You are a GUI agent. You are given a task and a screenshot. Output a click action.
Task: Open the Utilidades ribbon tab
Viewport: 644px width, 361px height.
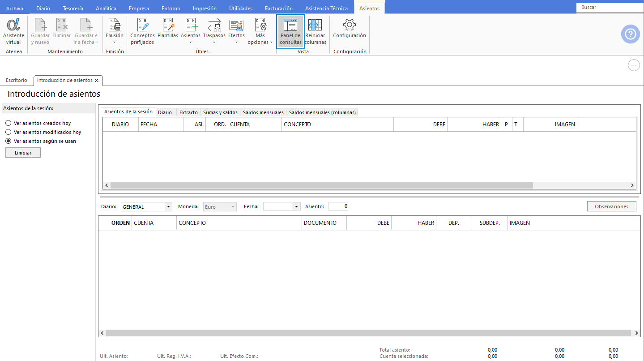click(x=241, y=8)
